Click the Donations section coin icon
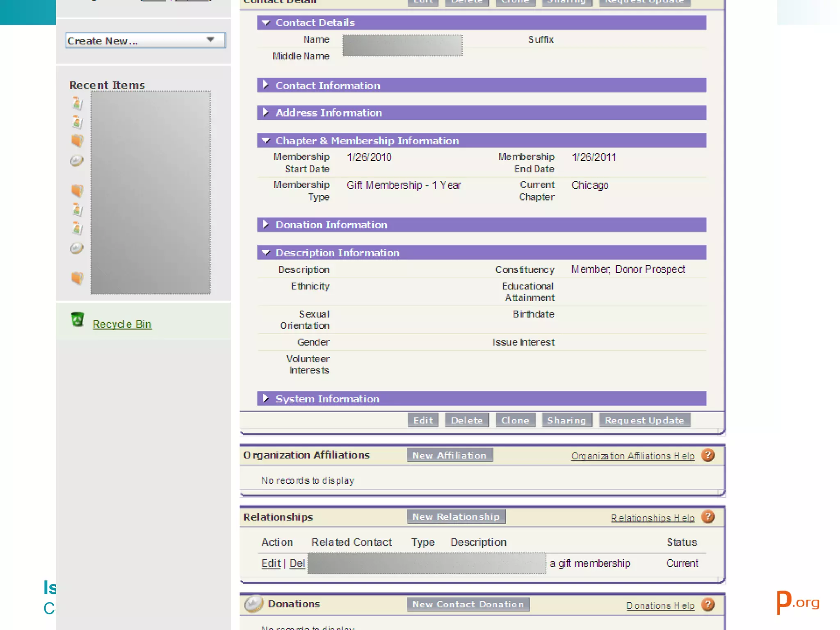Viewport: 840px width, 630px height. [253, 604]
